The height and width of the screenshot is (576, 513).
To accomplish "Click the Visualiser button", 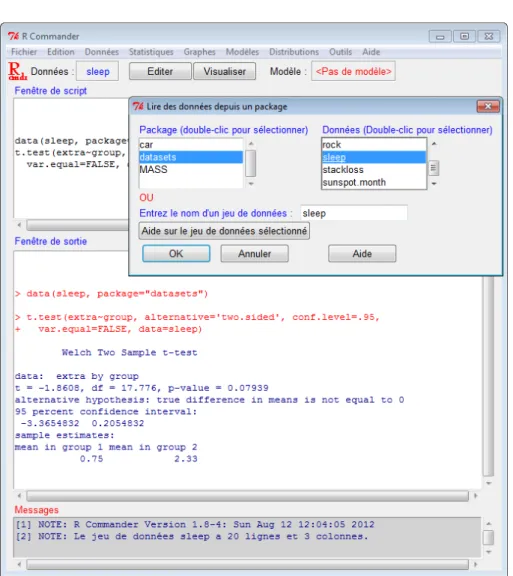I will pyautogui.click(x=225, y=71).
